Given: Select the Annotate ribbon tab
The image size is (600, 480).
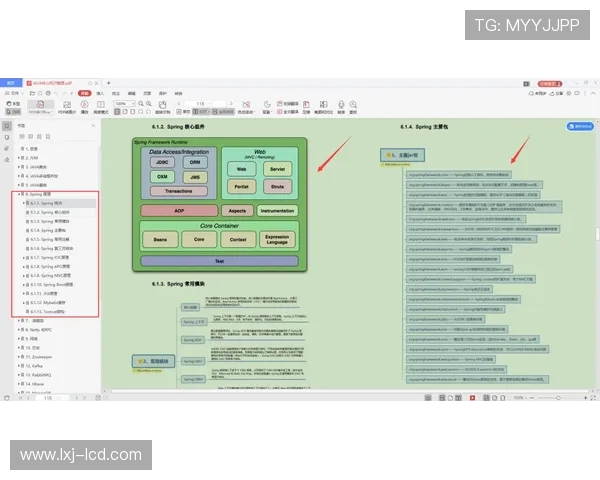Looking at the screenshot, I should (116, 93).
